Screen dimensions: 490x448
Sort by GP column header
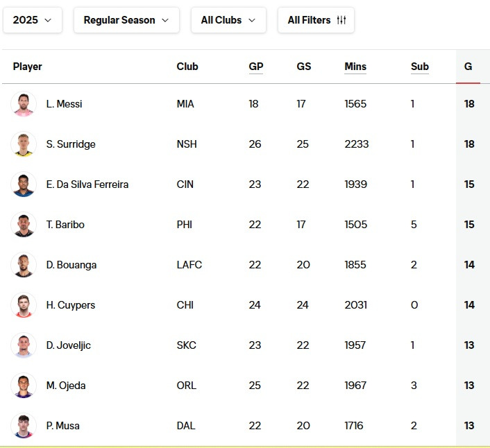(x=256, y=67)
